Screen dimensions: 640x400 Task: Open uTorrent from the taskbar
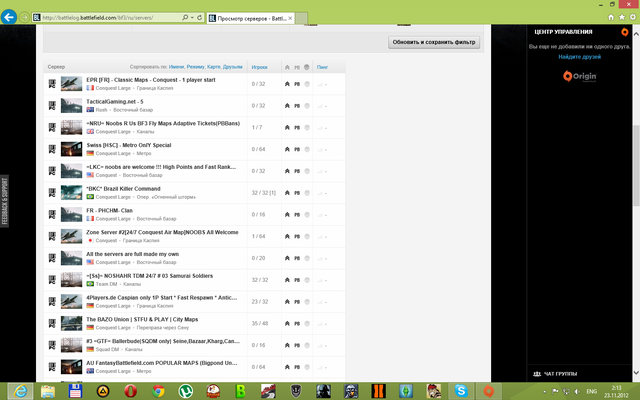186,391
